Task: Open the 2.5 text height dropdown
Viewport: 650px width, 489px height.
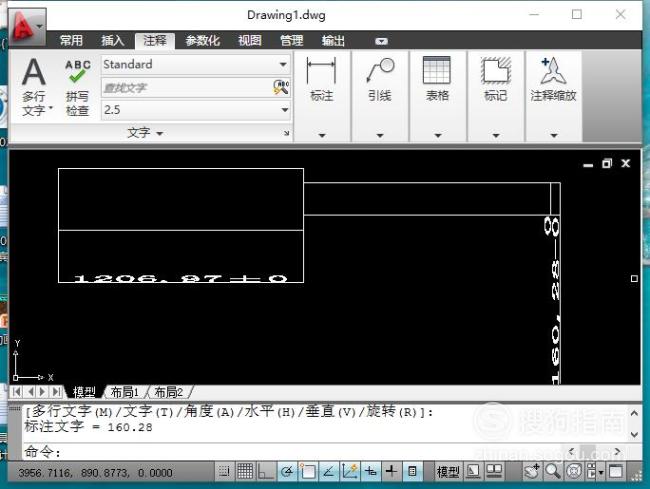Action: pos(284,110)
